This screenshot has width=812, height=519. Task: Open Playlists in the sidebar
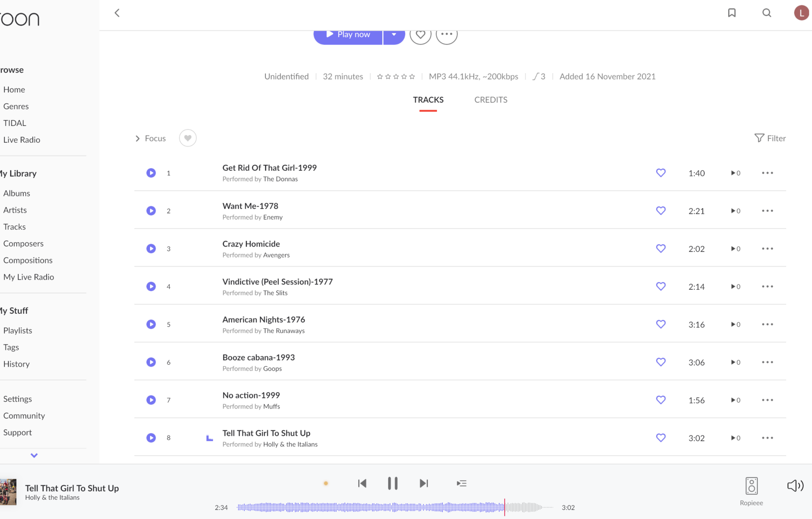click(x=17, y=331)
